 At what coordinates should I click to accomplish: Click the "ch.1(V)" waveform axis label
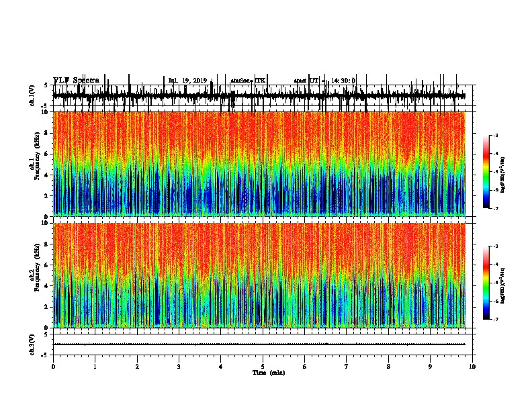pyautogui.click(x=32, y=95)
